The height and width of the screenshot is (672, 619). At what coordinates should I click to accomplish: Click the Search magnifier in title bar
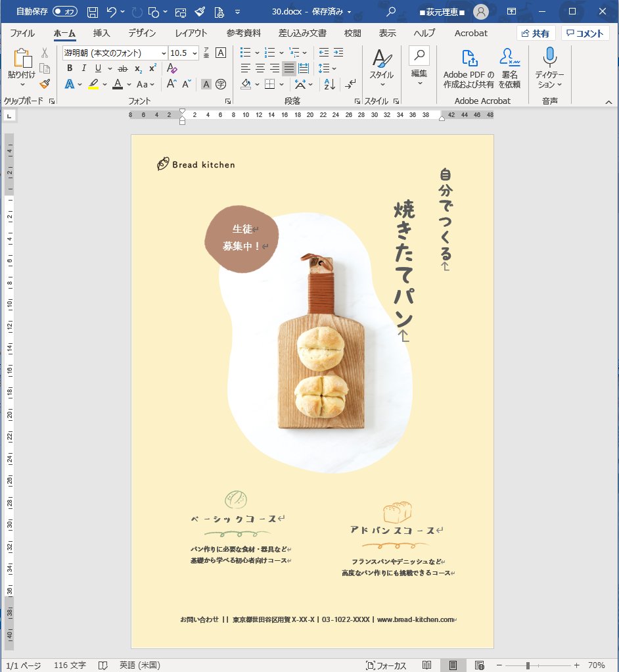click(x=391, y=12)
